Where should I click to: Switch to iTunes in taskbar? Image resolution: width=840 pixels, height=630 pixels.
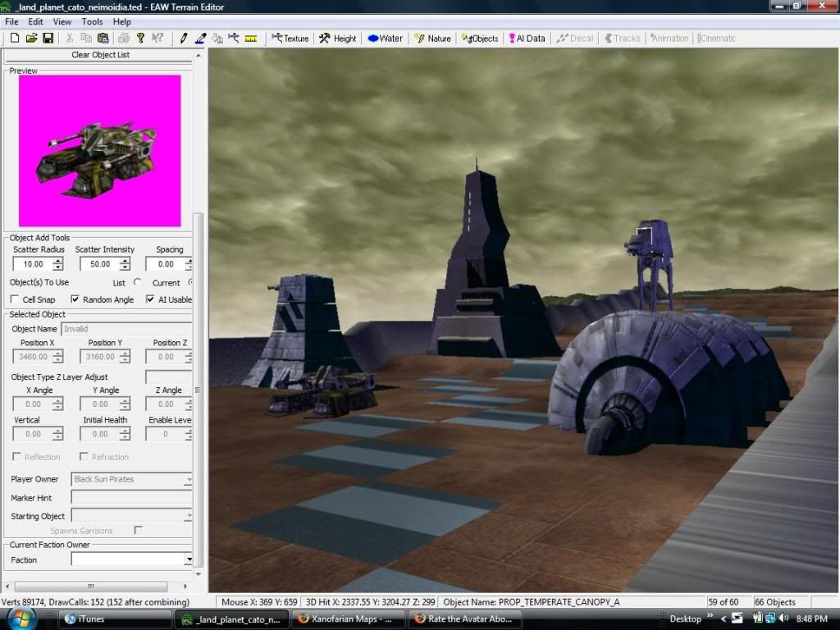point(113,619)
